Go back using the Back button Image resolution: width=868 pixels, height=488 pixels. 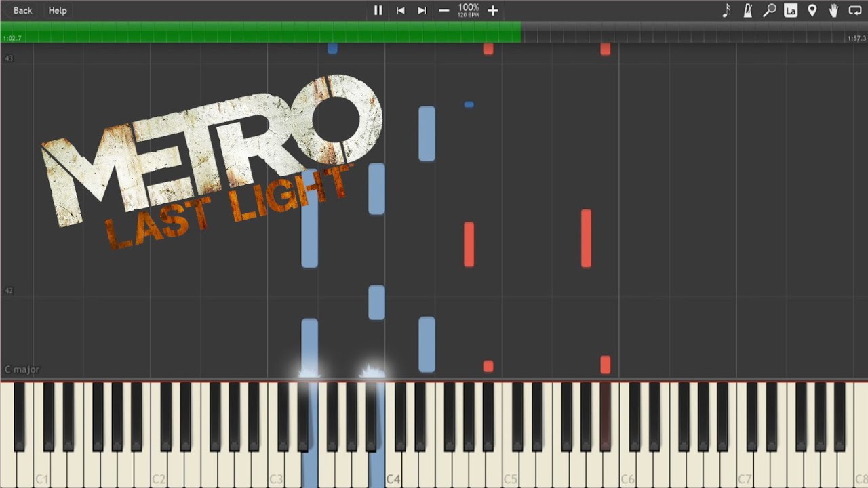pos(22,10)
